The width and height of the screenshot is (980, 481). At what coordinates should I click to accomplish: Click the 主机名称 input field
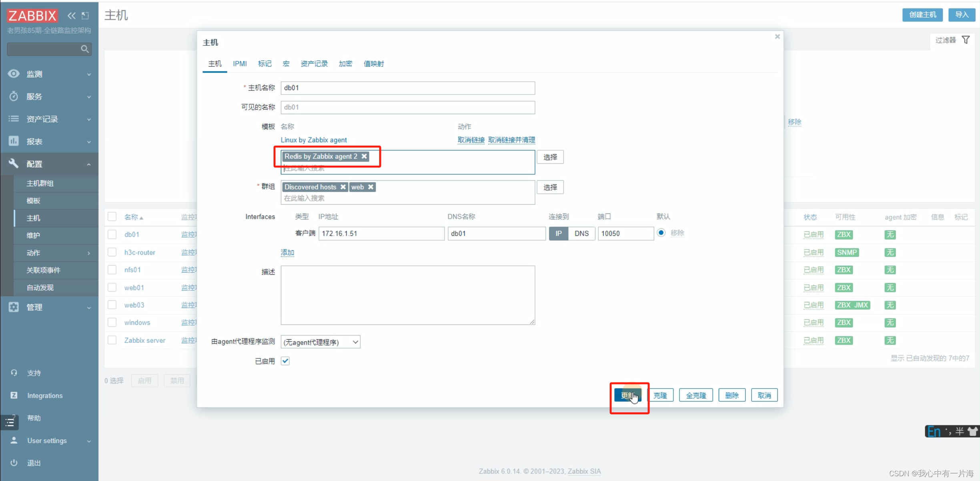408,88
